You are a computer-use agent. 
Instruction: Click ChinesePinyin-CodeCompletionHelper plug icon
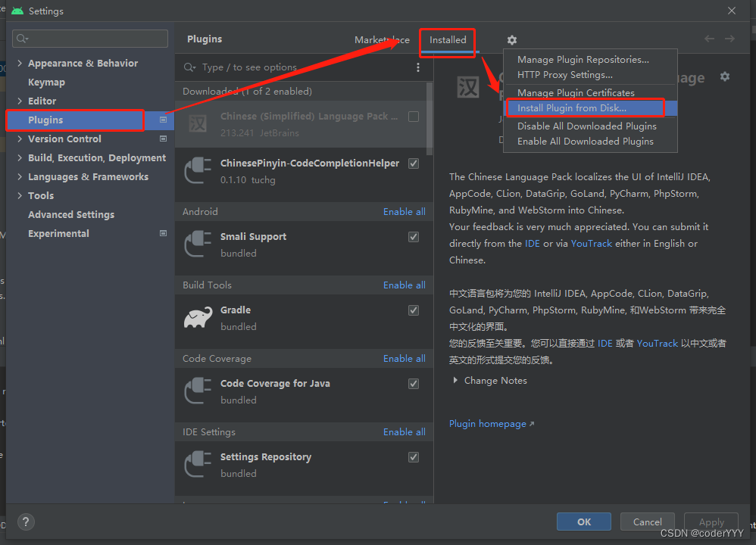198,170
